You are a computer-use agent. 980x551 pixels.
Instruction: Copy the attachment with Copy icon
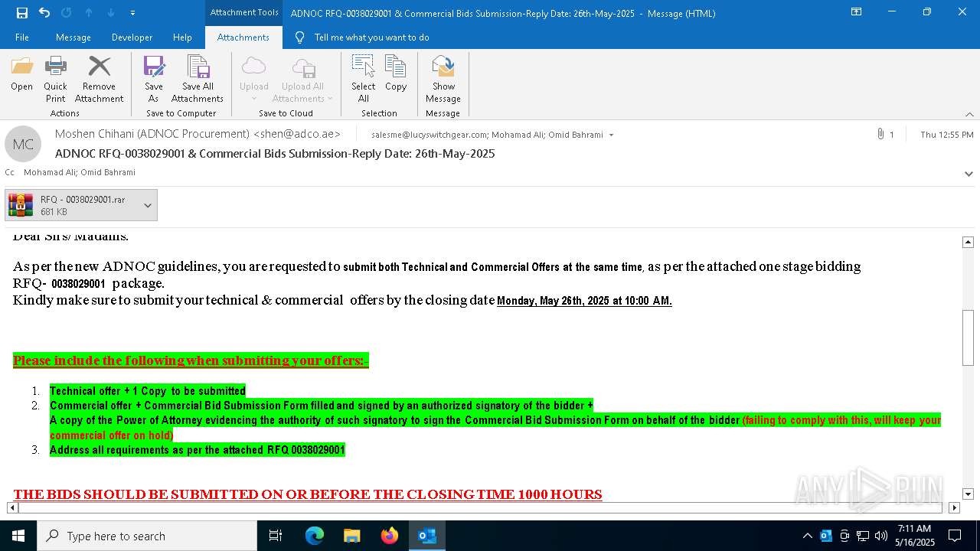(x=396, y=73)
